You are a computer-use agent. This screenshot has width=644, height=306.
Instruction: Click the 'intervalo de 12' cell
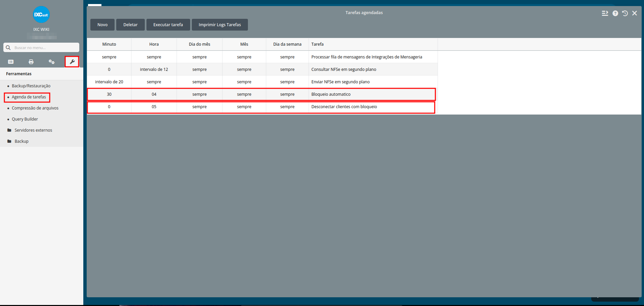(154, 70)
